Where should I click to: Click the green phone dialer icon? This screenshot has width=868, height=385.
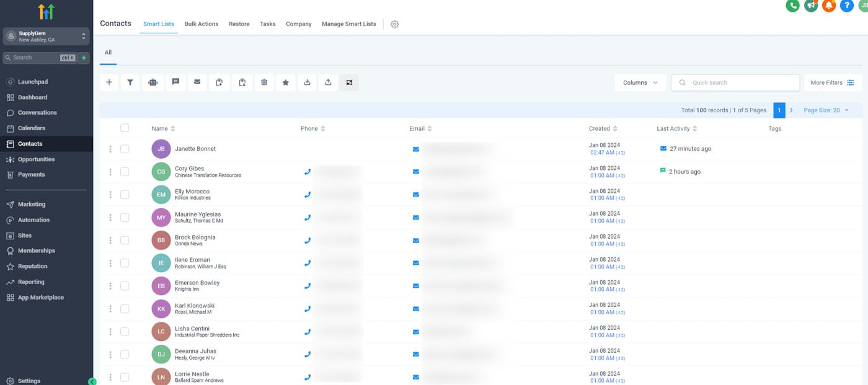(792, 6)
